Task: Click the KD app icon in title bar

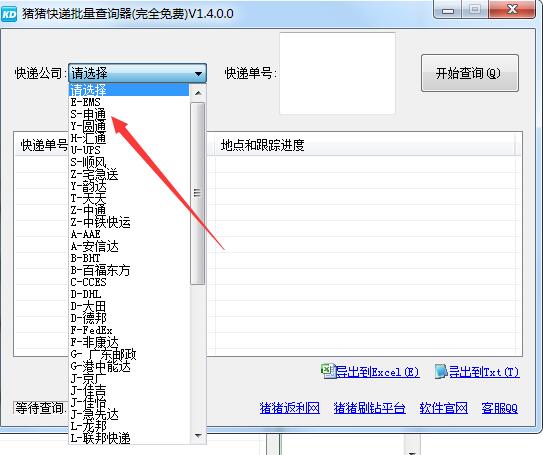Action: (9, 14)
